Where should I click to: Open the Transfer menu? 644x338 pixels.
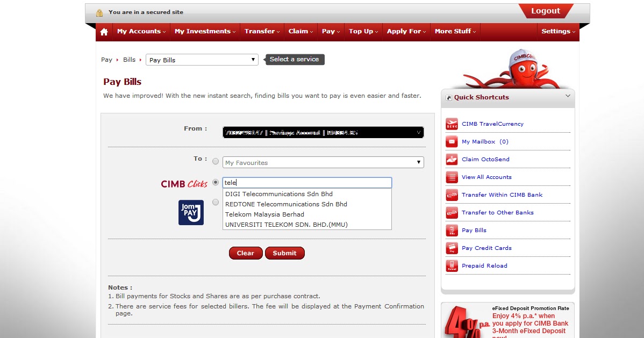click(262, 32)
